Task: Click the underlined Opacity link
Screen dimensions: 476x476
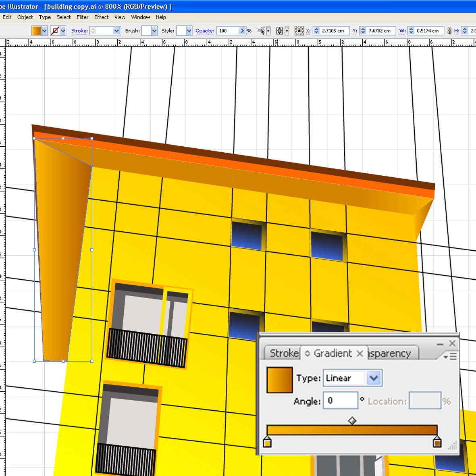Action: click(204, 31)
